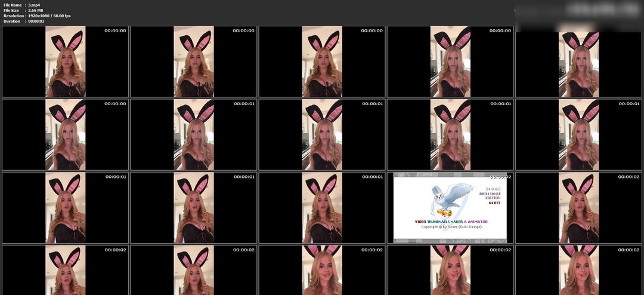644x295 pixels.
Task: Open the last thumbnail in the top row
Action: click(578, 62)
